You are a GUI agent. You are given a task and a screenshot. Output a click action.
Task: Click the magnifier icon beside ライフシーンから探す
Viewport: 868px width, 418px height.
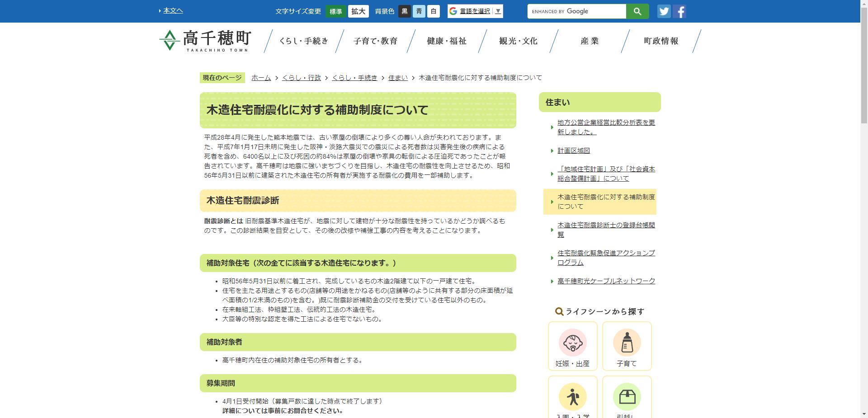[558, 311]
